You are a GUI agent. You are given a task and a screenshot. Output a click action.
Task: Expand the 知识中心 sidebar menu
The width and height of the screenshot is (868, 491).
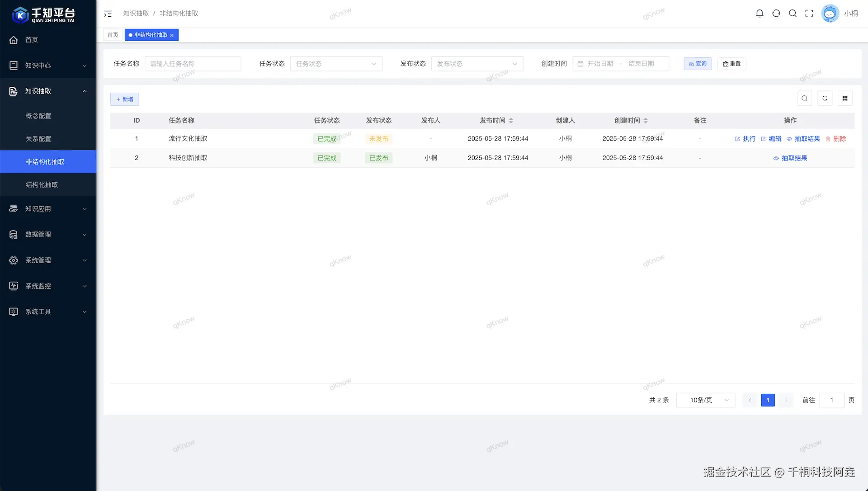(48, 66)
